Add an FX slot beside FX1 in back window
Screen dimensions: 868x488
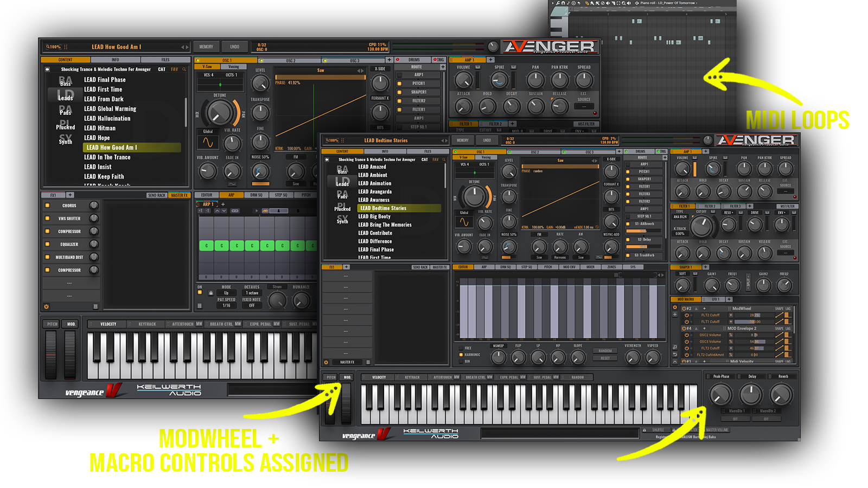tap(70, 195)
